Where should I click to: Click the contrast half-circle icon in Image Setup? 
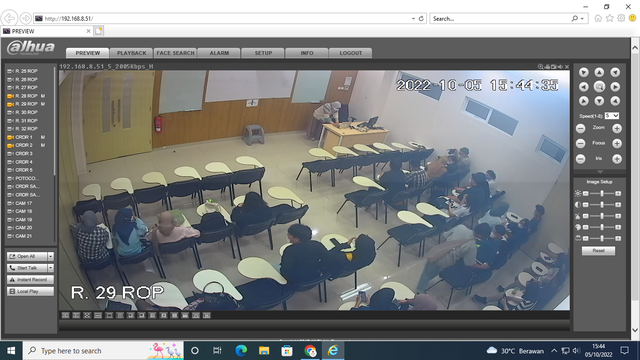coord(578,204)
